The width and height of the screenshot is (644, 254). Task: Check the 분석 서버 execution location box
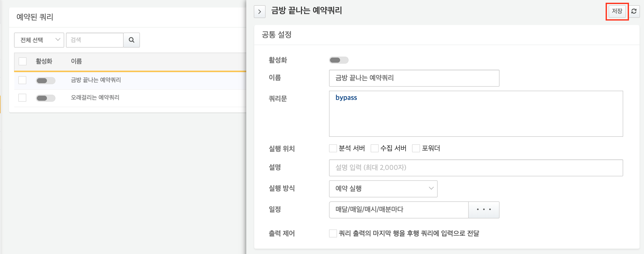333,148
